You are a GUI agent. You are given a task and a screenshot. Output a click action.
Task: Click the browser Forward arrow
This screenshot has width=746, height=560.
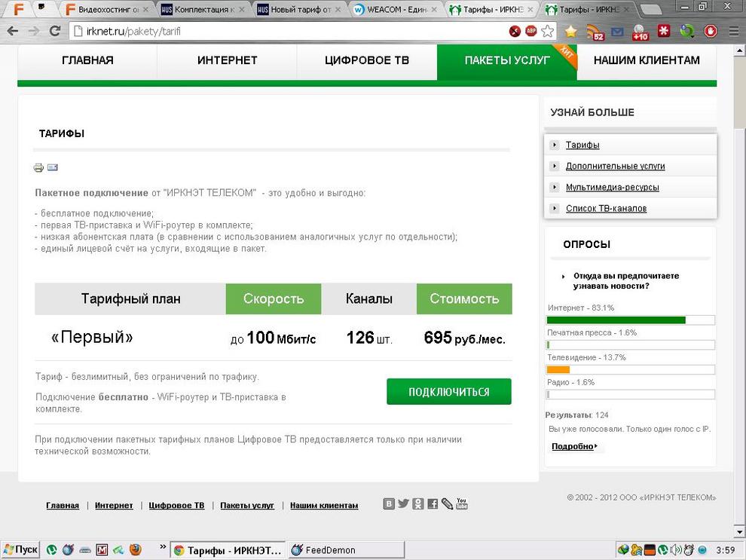coord(34,32)
